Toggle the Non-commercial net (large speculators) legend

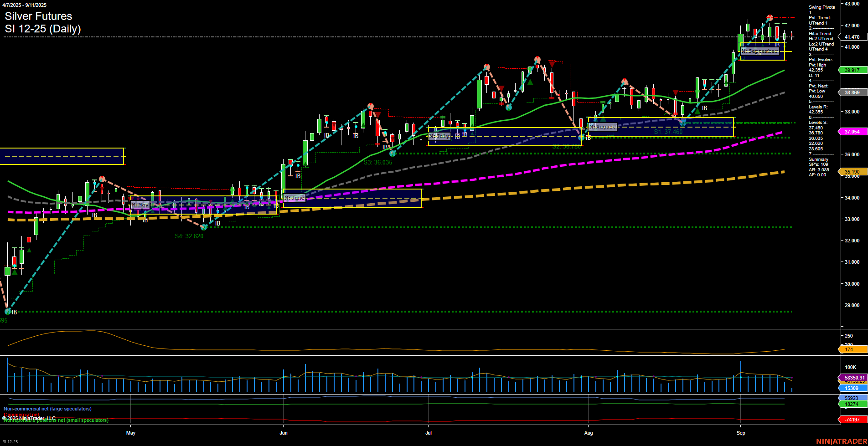tap(47, 409)
